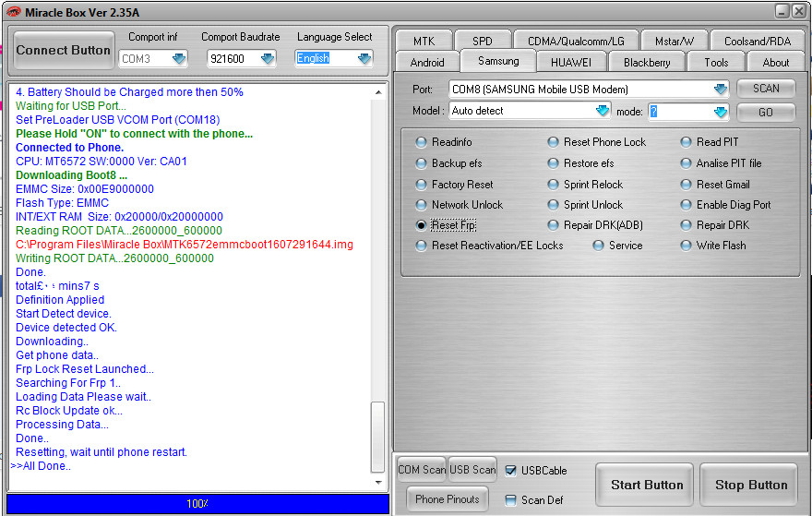Image resolution: width=812 pixels, height=516 pixels.
Task: Click the 100% progress bar
Action: tap(197, 504)
